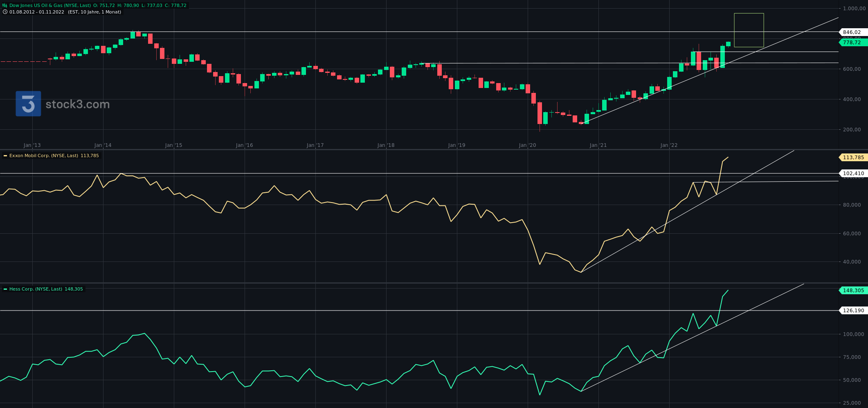Click the green 148,305 Hess price label
The width and height of the screenshot is (868, 408).
[x=853, y=291]
